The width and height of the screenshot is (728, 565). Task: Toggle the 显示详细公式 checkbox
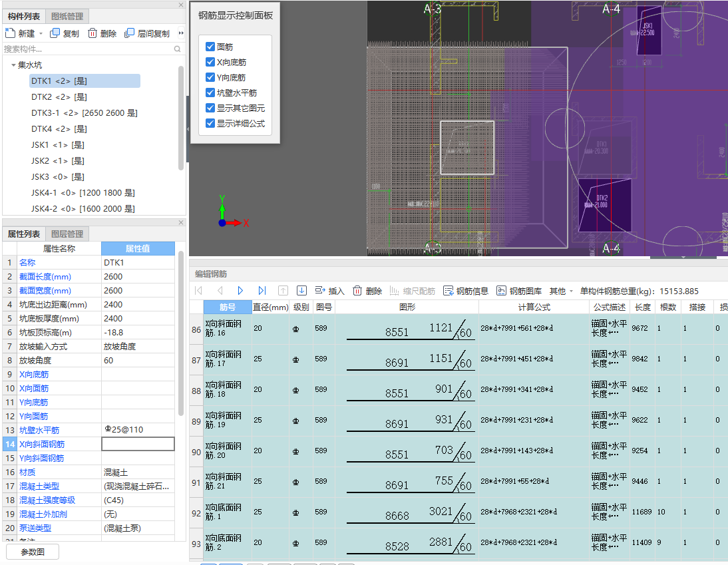tap(210, 123)
